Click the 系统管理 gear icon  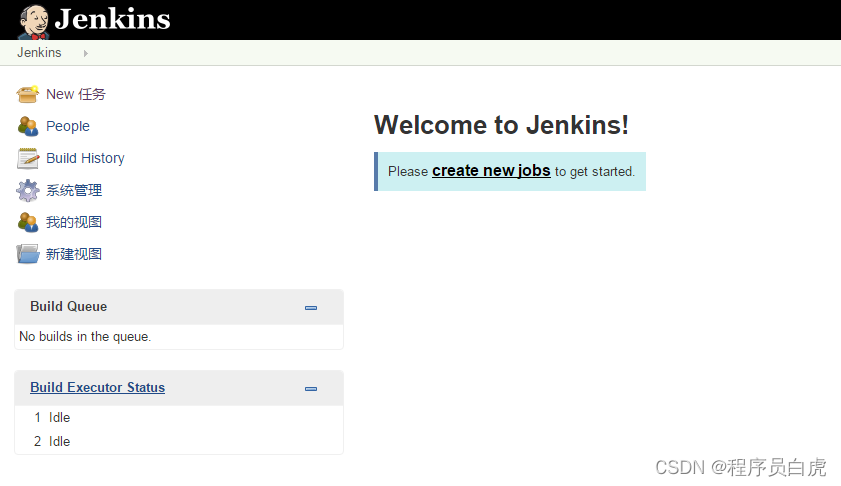pyautogui.click(x=27, y=190)
